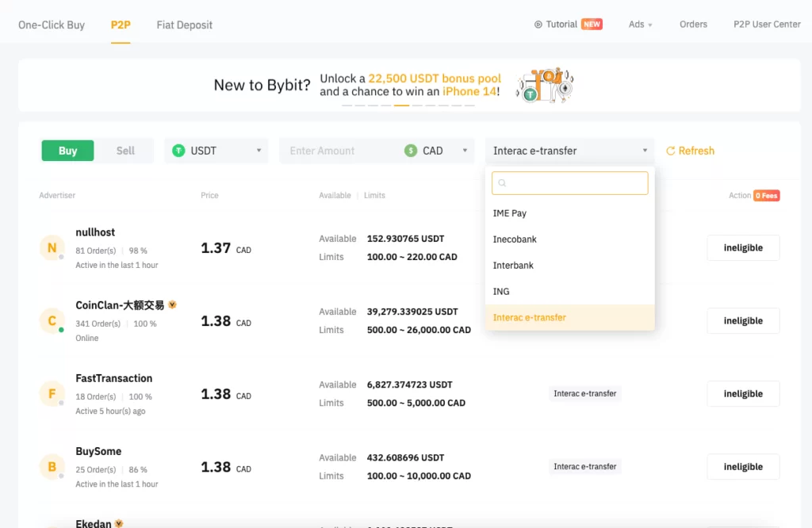Click nullhost's N avatar
This screenshot has width=812, height=528.
52,248
